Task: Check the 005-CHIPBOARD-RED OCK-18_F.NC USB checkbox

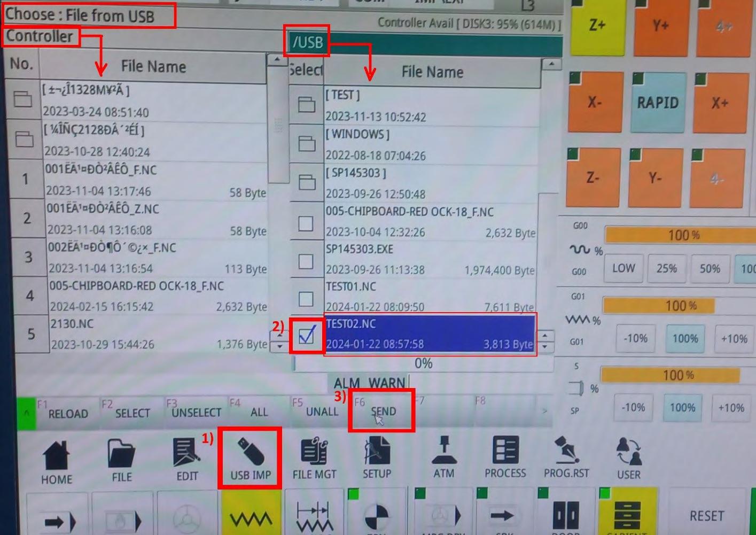Action: 306,223
